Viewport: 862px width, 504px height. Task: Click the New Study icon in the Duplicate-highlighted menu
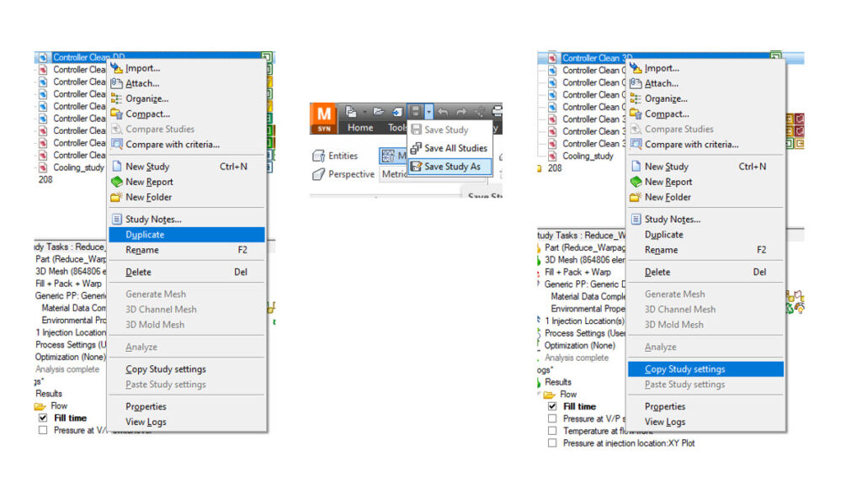116,167
